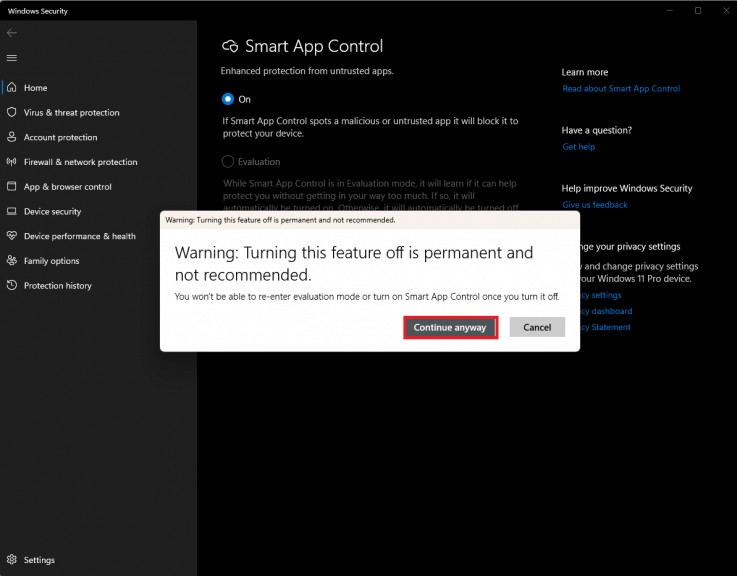Click "You won't be able to re-enter" message
The width and height of the screenshot is (737, 576).
(367, 297)
